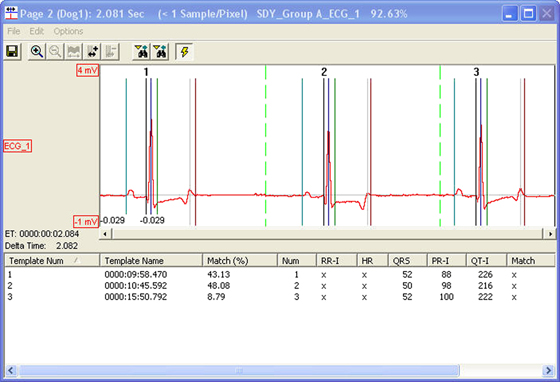Click the Zoom In magnifier icon
The width and height of the screenshot is (560, 382).
[37, 52]
